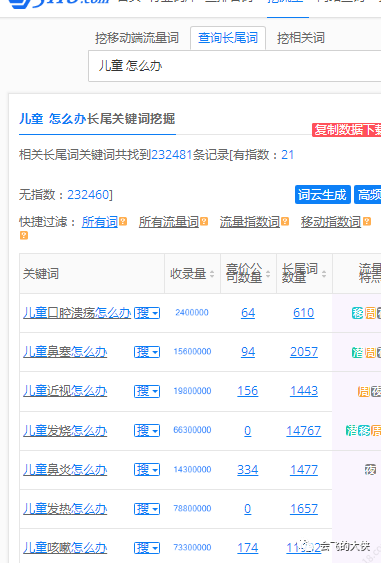Expand 搜 dropdown for 儿童口腔溃疡怎么办
381x563 pixels.
[x=147, y=313]
